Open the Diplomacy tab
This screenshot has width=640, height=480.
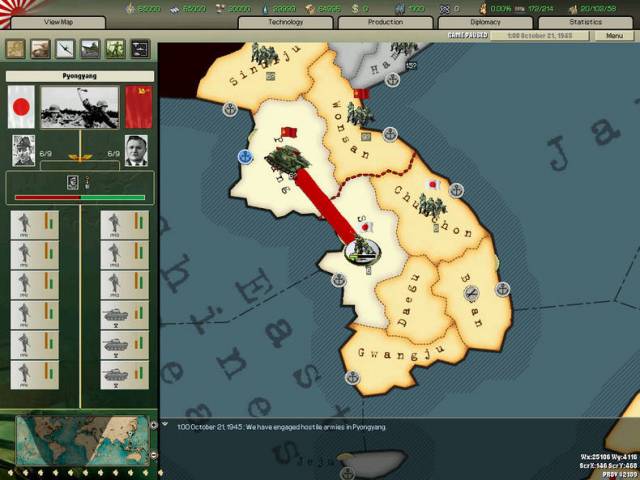486,21
